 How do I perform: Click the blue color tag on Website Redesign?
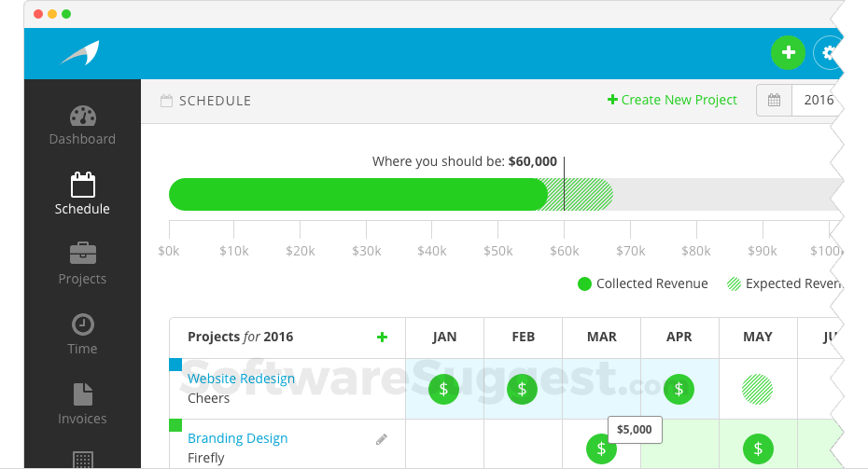(175, 365)
